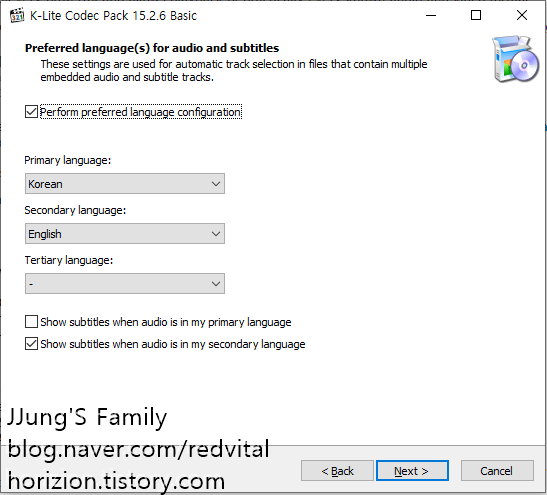Image resolution: width=547 pixels, height=495 pixels.
Task: Cancel the K-Lite installation
Action: tap(497, 471)
